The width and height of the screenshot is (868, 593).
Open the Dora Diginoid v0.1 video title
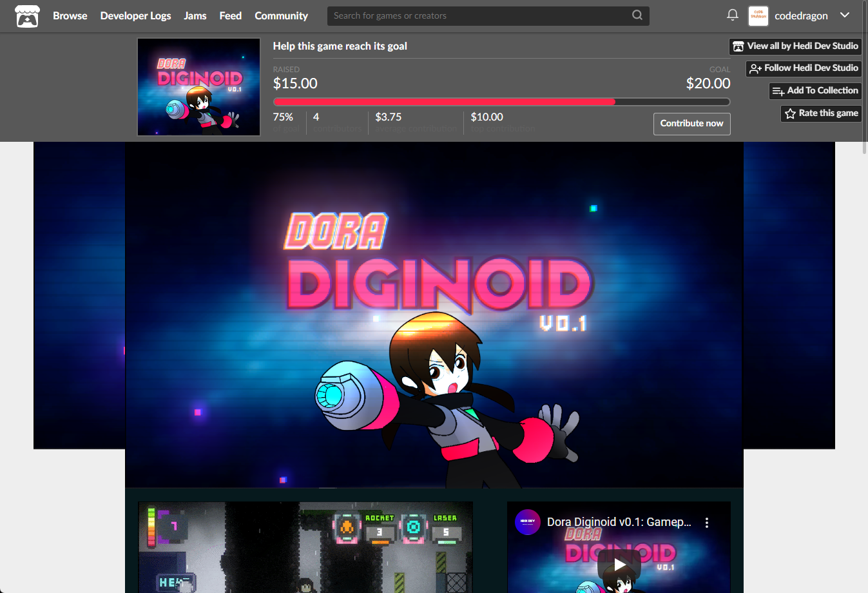[x=619, y=522]
